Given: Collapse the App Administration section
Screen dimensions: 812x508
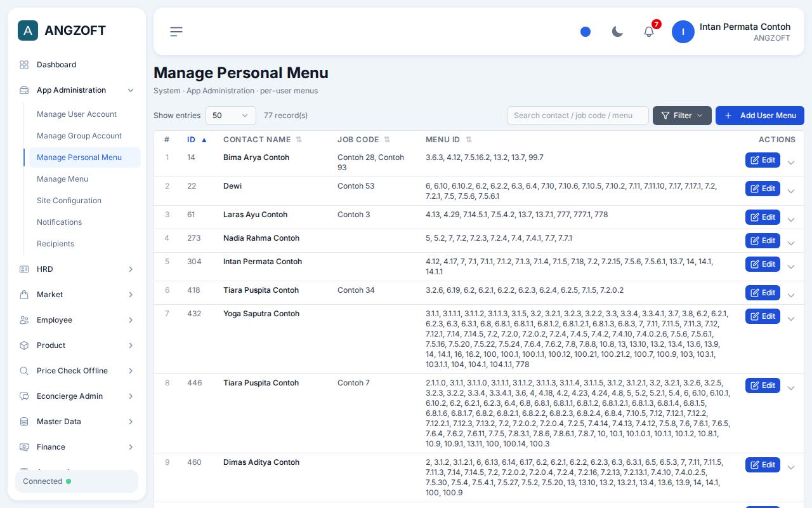Looking at the screenshot, I should point(77,90).
